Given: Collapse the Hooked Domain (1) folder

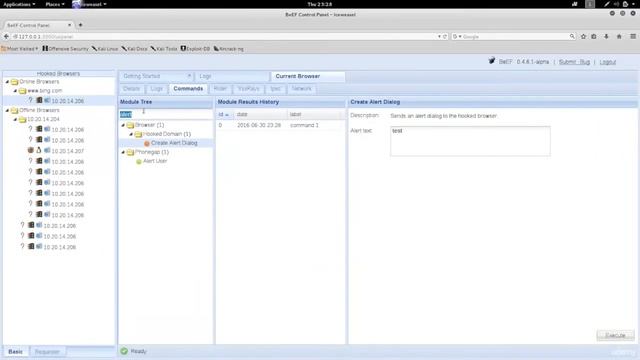Looking at the screenshot, I should (131, 134).
